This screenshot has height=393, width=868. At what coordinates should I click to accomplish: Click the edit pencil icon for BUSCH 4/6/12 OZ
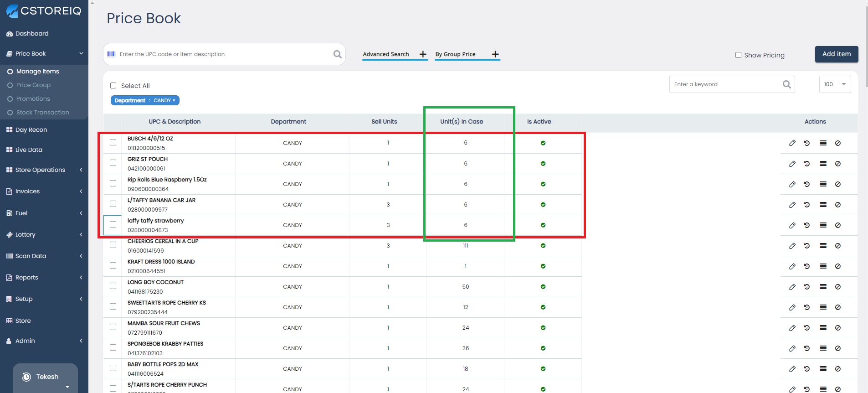792,143
